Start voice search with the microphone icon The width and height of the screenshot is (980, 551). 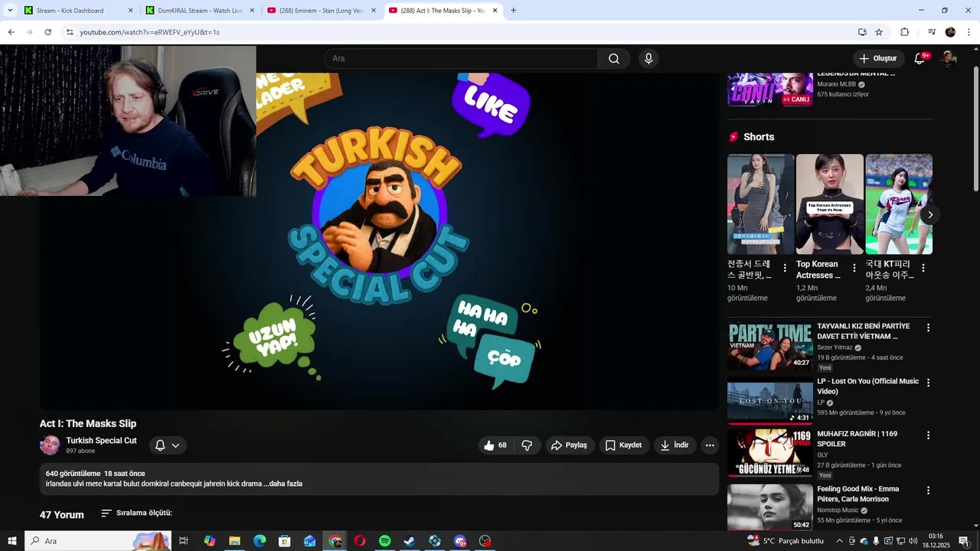pos(648,59)
